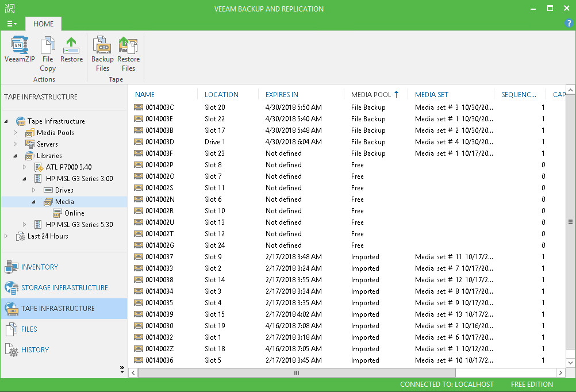Click the FREE EDITION status text
576x392 pixels.
click(532, 385)
